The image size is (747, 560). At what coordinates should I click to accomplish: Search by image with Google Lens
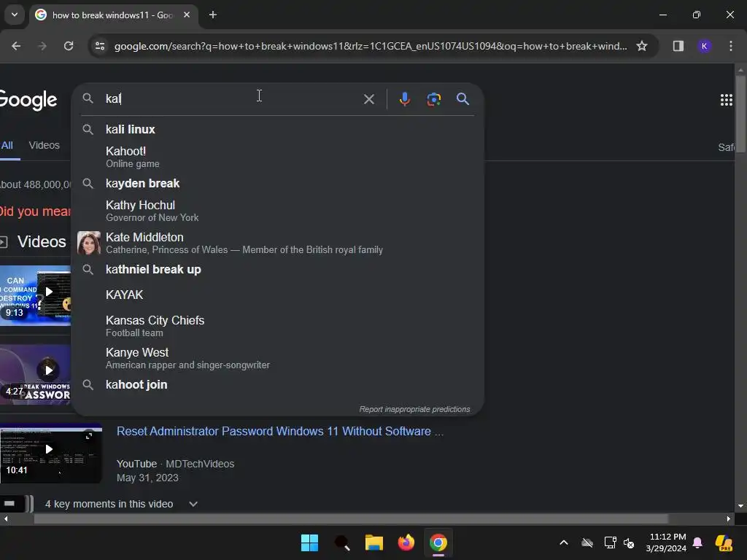coord(433,99)
